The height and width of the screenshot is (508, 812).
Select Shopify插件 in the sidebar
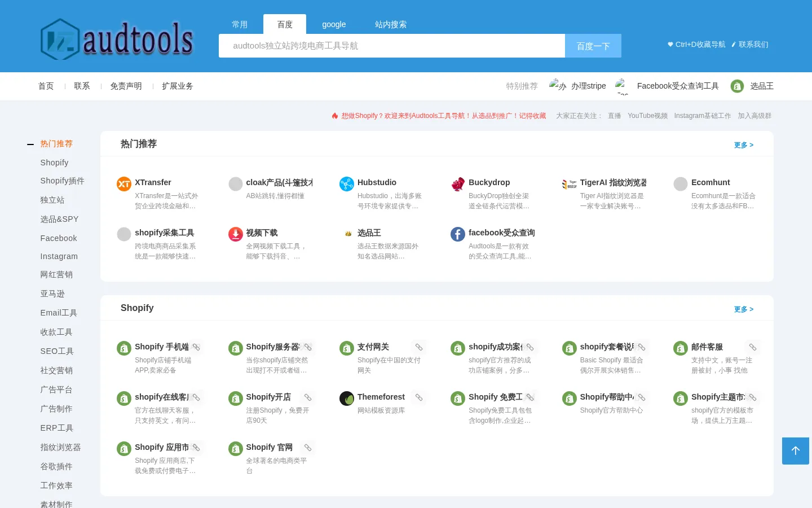(x=63, y=181)
